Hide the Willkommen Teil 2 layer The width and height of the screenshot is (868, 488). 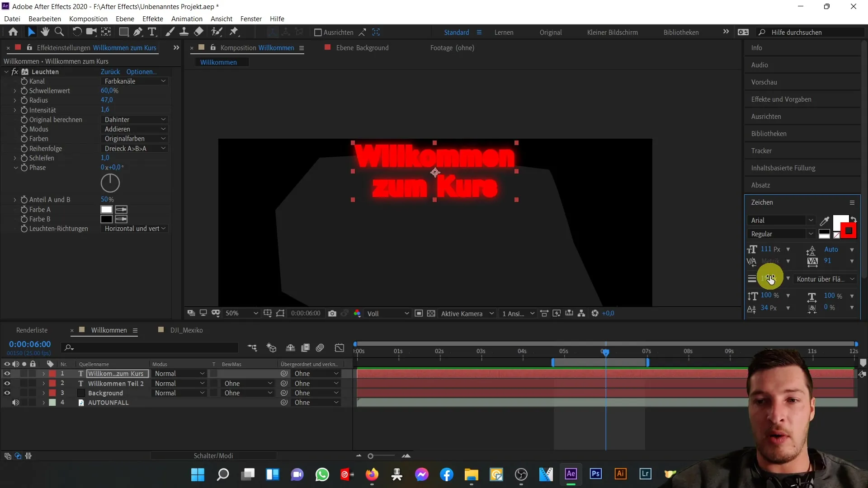(7, 383)
